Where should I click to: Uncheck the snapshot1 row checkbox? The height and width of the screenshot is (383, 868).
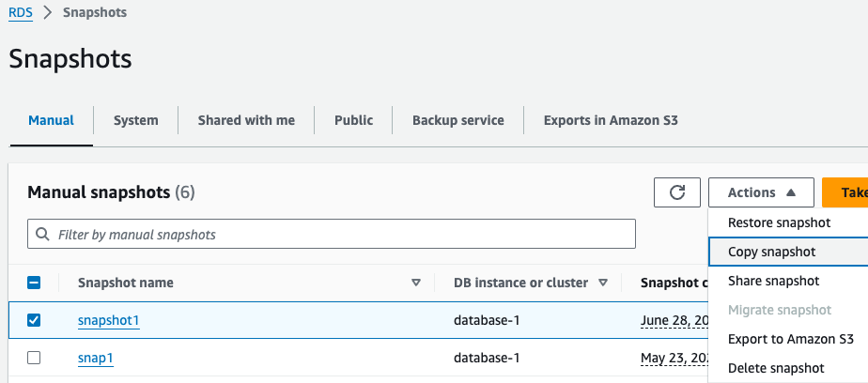coord(35,320)
